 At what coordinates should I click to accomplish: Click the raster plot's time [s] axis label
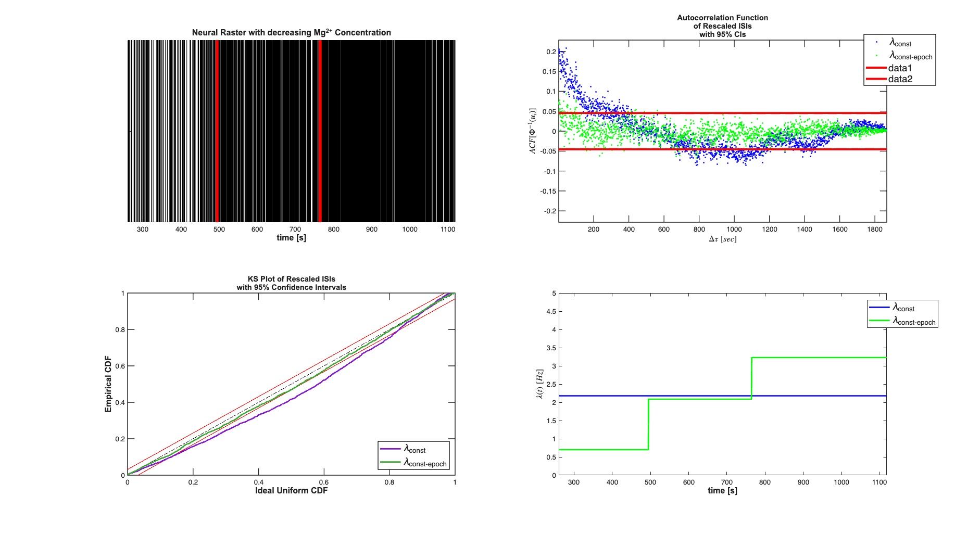[x=291, y=238]
